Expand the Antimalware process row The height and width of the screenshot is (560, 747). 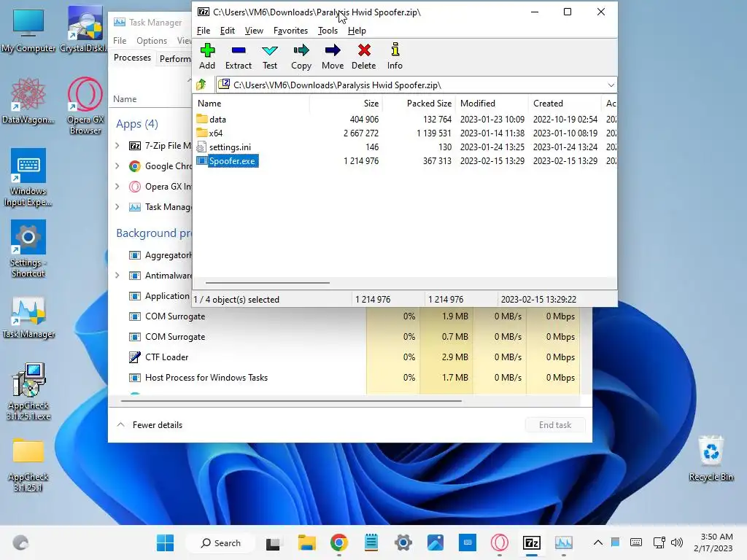coord(117,275)
